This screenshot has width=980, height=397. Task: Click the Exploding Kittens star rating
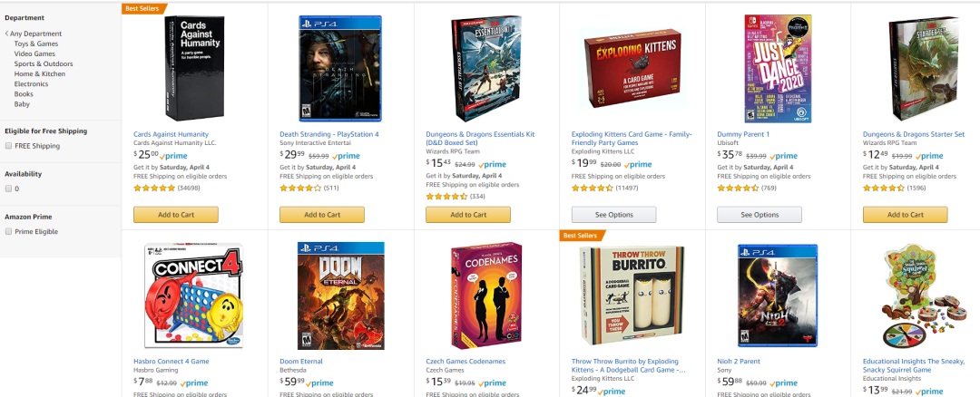(593, 188)
